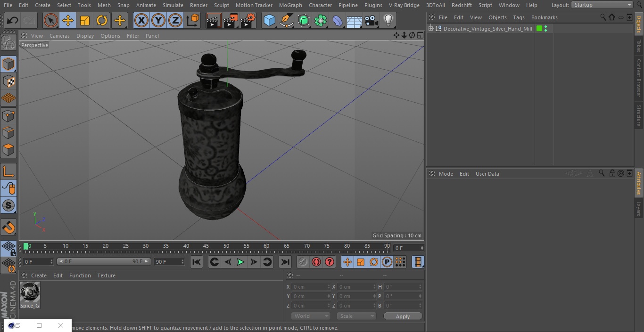
Task: Click the green layer color swatch of object
Action: point(539,28)
